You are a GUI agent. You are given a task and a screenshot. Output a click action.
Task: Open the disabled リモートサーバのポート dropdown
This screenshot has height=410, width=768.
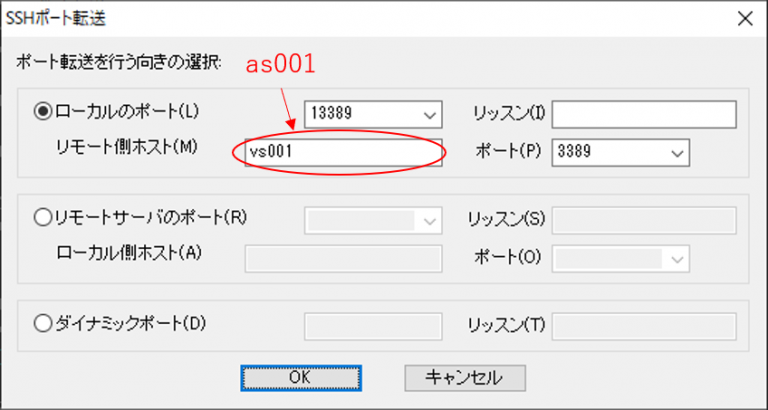(x=431, y=220)
